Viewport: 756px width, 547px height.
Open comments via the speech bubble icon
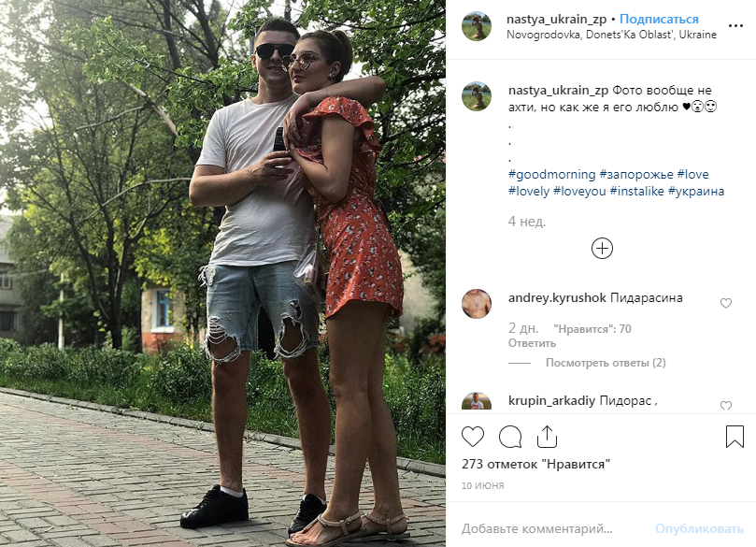pos(510,437)
